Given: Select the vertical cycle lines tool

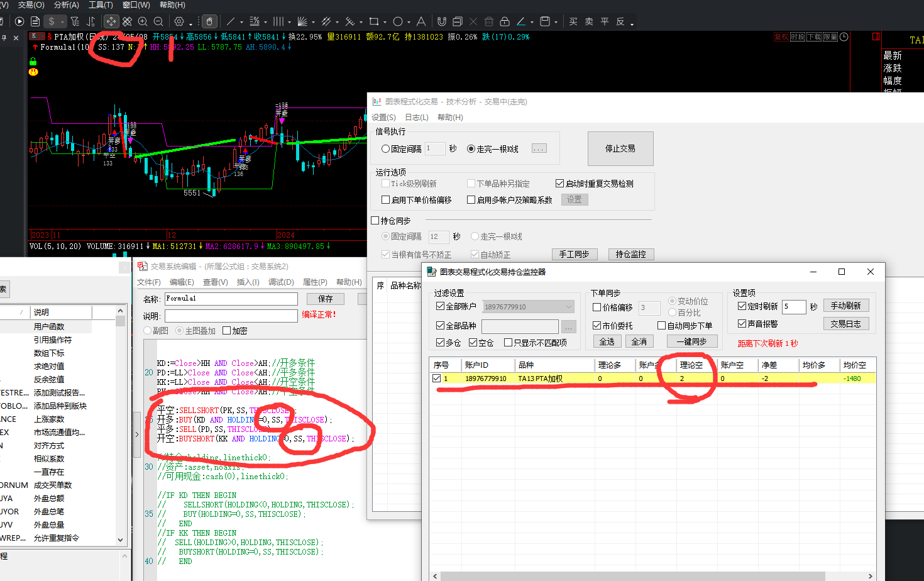Looking at the screenshot, I should (278, 21).
